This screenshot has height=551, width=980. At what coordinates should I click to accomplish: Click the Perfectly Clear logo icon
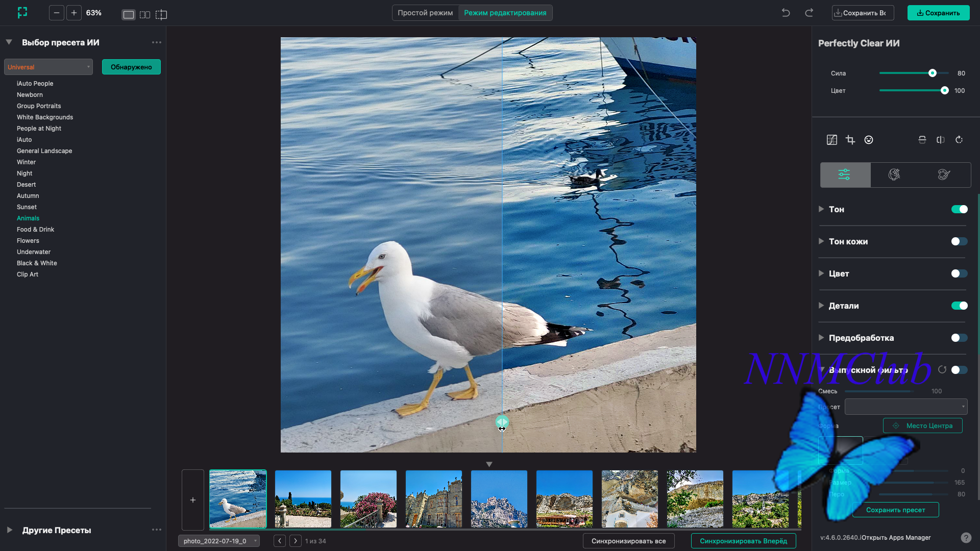point(22,13)
